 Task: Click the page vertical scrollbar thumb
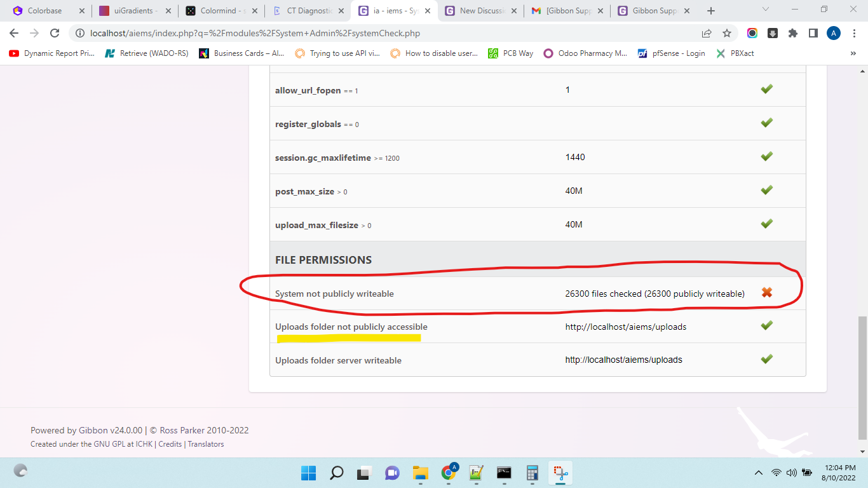click(x=862, y=378)
